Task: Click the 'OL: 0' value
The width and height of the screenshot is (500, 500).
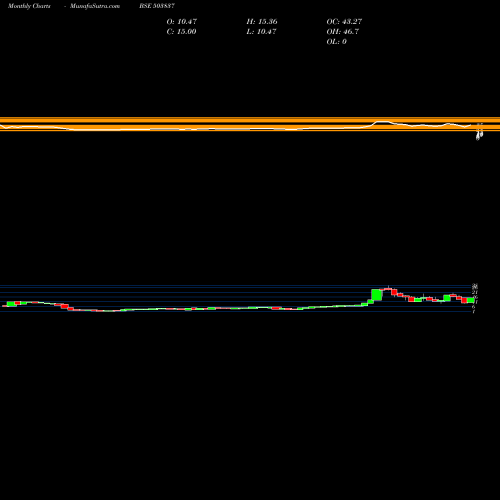Action: (x=337, y=41)
